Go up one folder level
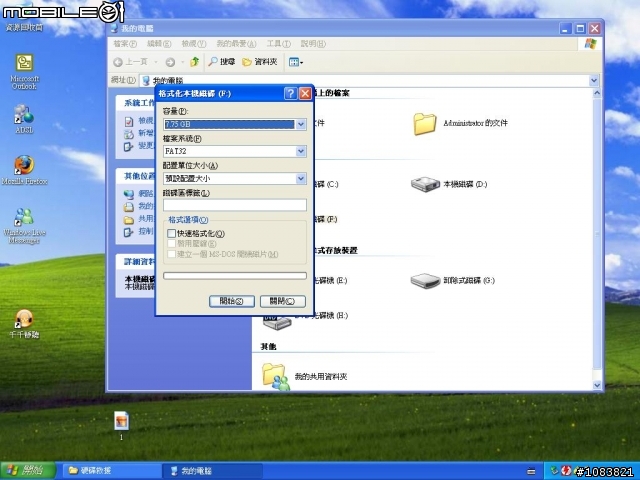The image size is (640, 480). tap(195, 62)
